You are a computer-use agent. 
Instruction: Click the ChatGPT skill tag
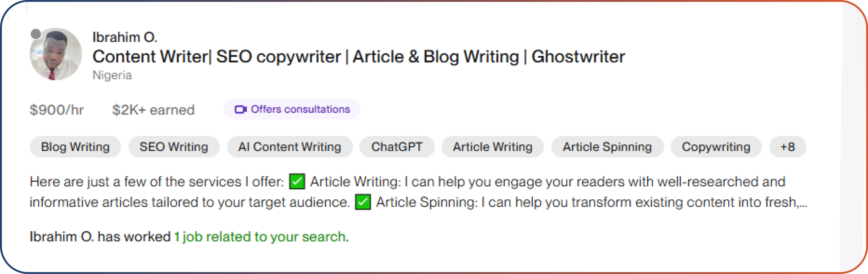397,147
